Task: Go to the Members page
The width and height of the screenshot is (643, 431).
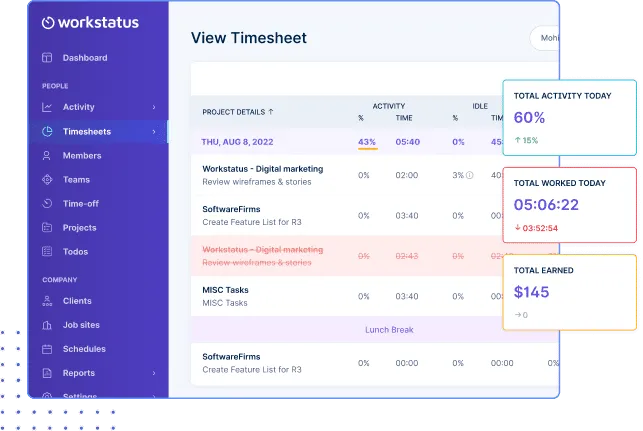Action: click(82, 156)
